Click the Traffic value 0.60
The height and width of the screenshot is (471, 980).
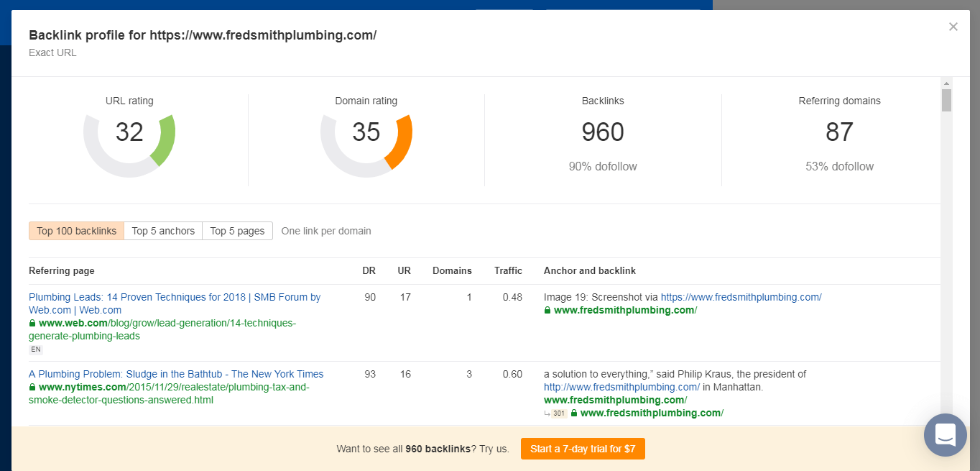click(x=512, y=374)
